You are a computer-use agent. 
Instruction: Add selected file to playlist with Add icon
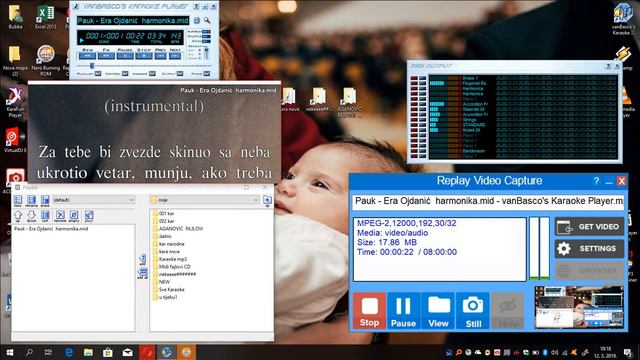coord(142,259)
